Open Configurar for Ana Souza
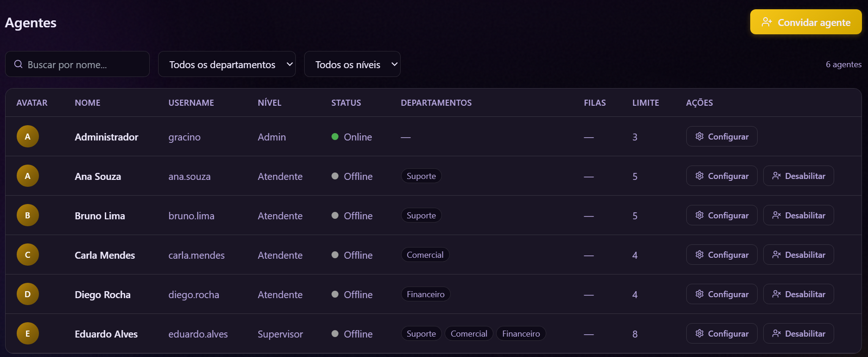868x357 pixels. click(x=721, y=176)
